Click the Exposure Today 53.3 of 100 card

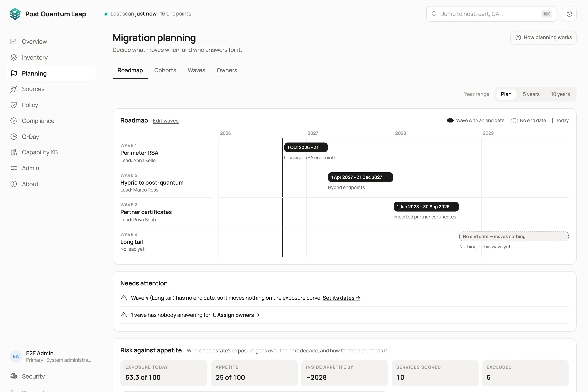pos(164,373)
